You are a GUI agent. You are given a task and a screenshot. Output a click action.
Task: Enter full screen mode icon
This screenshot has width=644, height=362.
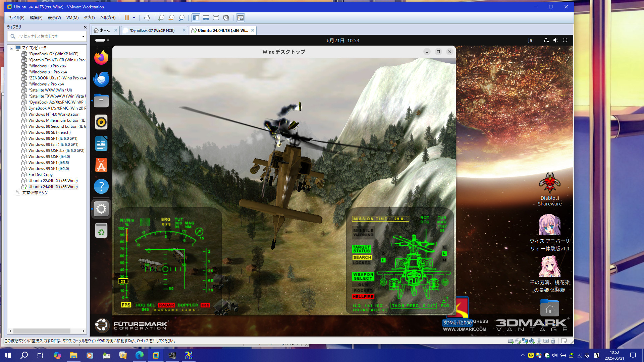[216, 18]
